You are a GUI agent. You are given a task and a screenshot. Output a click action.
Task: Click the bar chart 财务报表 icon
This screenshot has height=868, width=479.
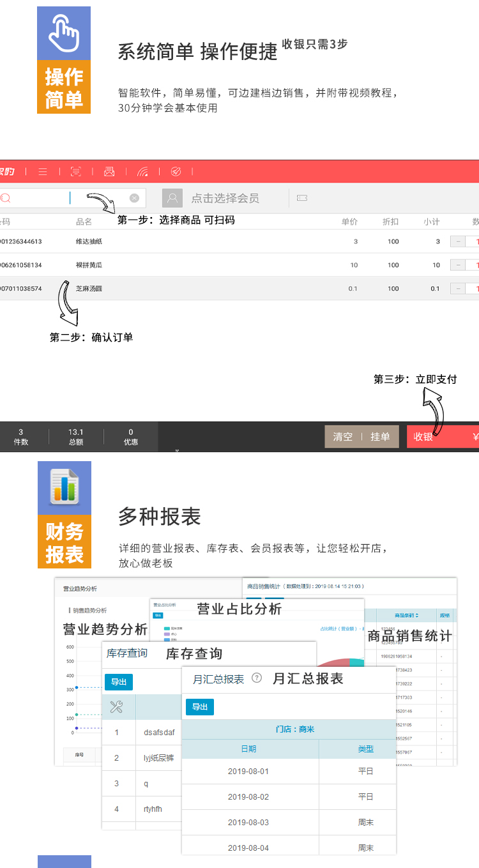tap(64, 487)
